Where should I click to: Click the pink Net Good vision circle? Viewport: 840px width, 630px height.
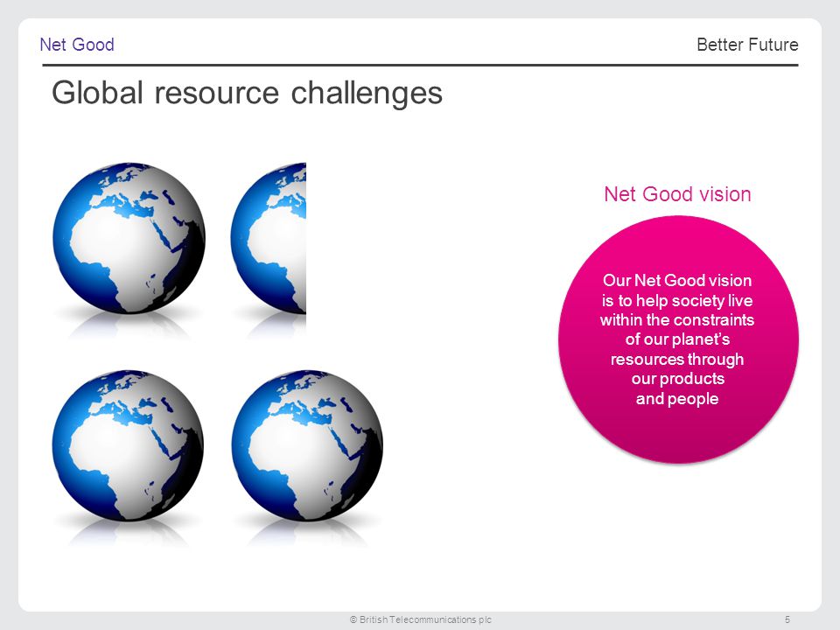point(678,339)
